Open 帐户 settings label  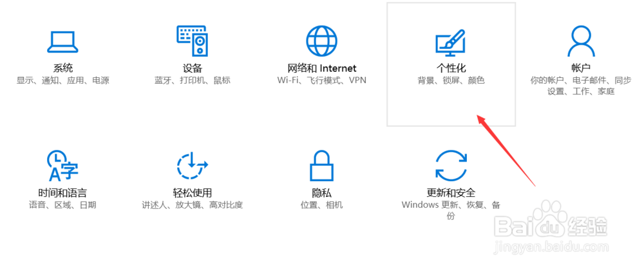click(x=581, y=68)
